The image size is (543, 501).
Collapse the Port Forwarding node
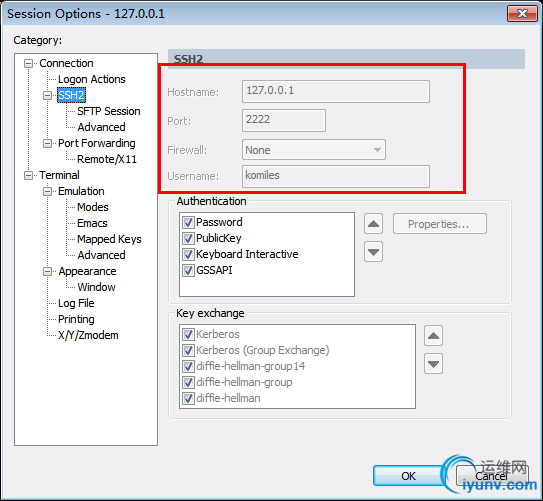(47, 143)
